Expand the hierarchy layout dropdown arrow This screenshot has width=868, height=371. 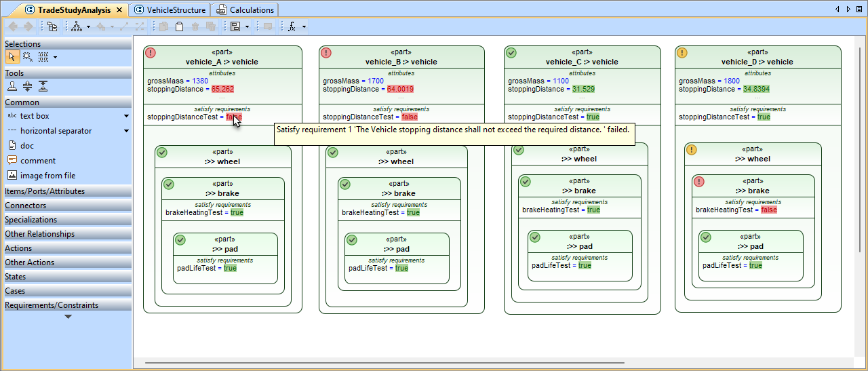pos(88,27)
